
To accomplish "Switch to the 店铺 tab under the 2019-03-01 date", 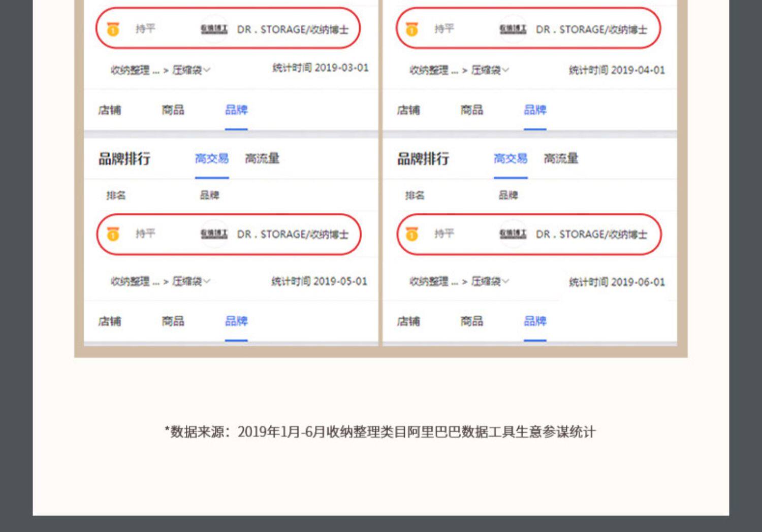I will coord(110,110).
